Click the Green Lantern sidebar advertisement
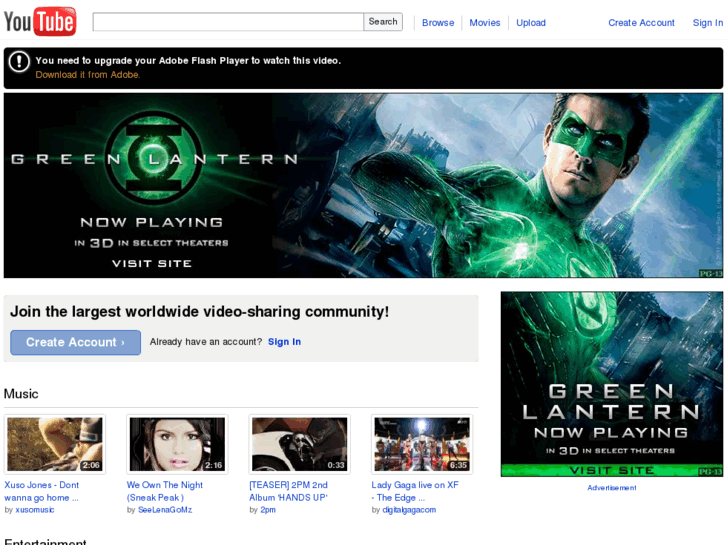The width and height of the screenshot is (727, 545). [611, 384]
